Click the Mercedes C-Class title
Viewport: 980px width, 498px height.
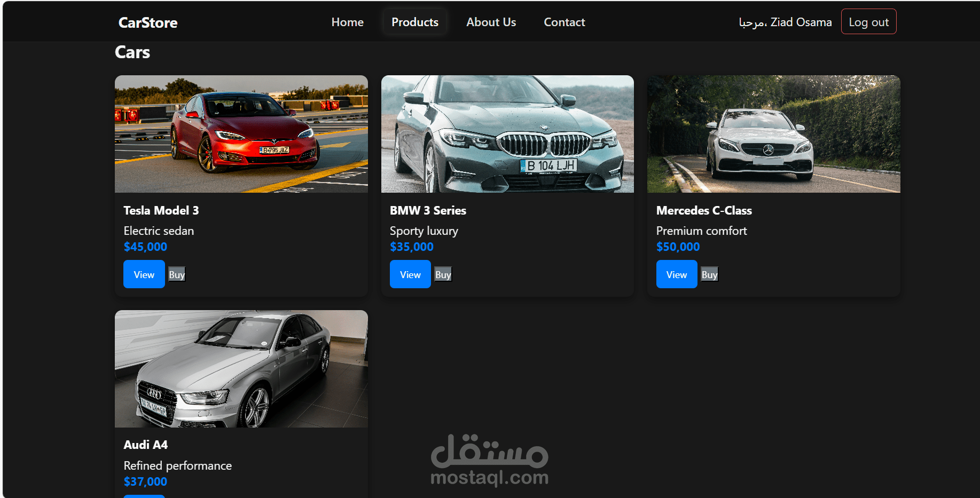tap(704, 210)
